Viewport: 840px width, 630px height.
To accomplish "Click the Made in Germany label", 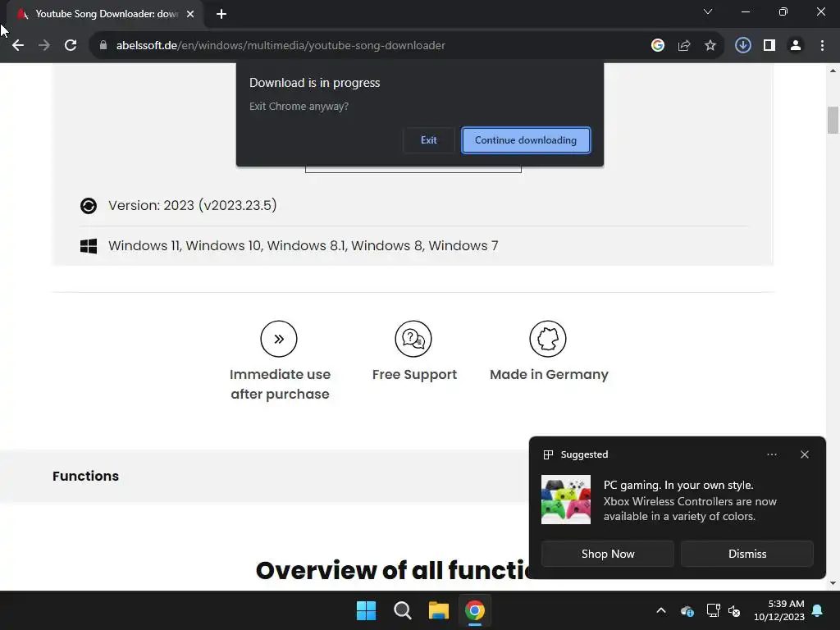I will click(549, 374).
